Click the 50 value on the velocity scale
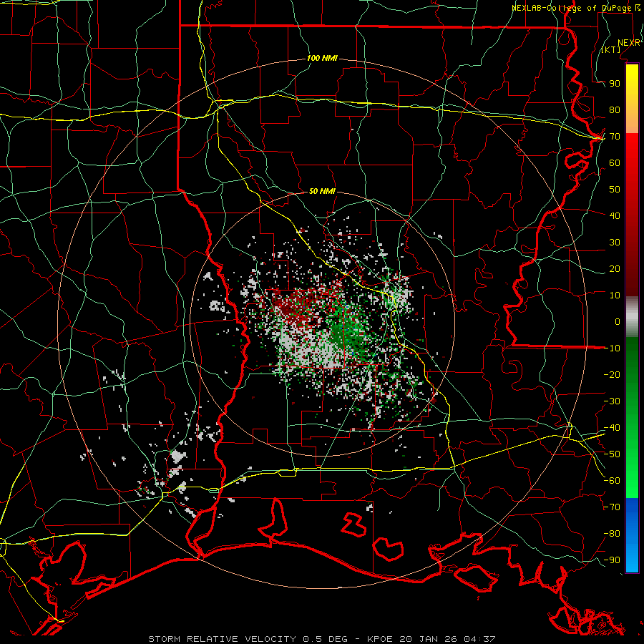Screen dimensions: 644x644 coord(615,190)
